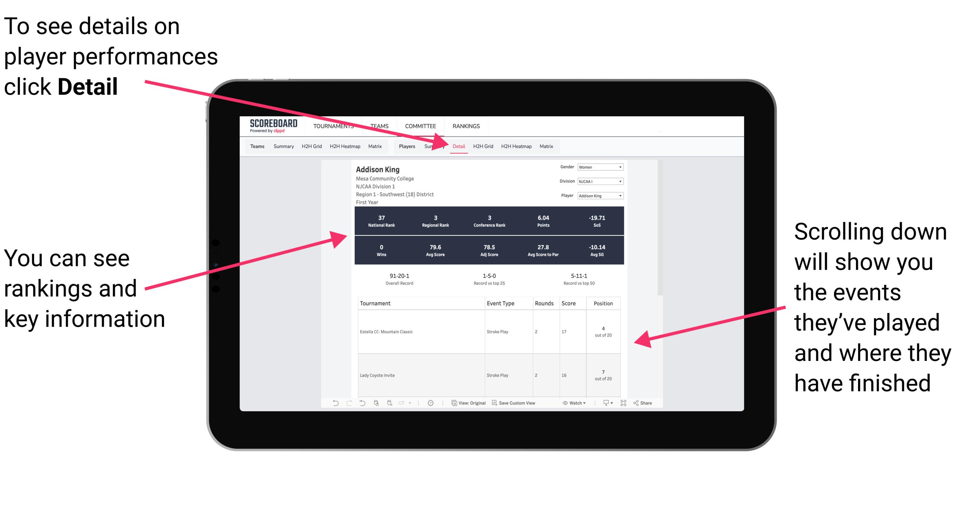Navigate to the Players tab
Screen dimensions: 980x527
tap(406, 145)
